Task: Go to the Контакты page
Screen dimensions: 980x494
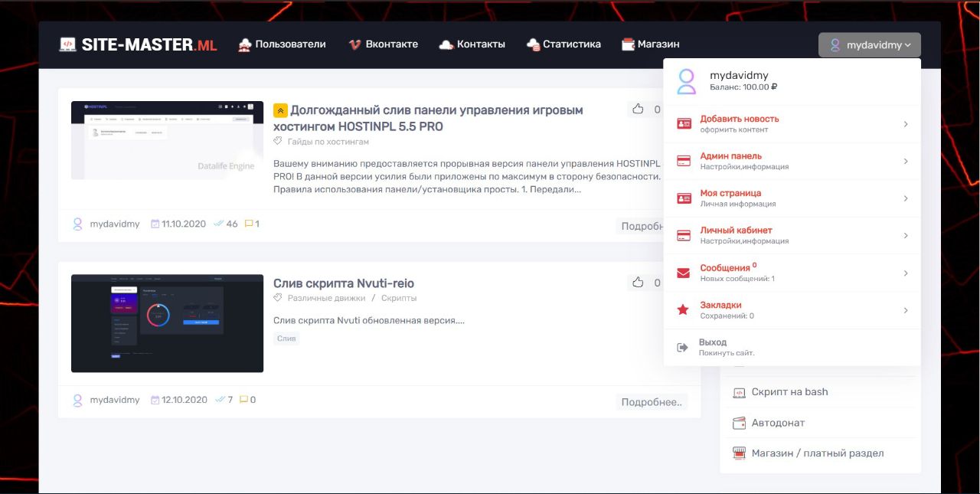Action: 472,44
